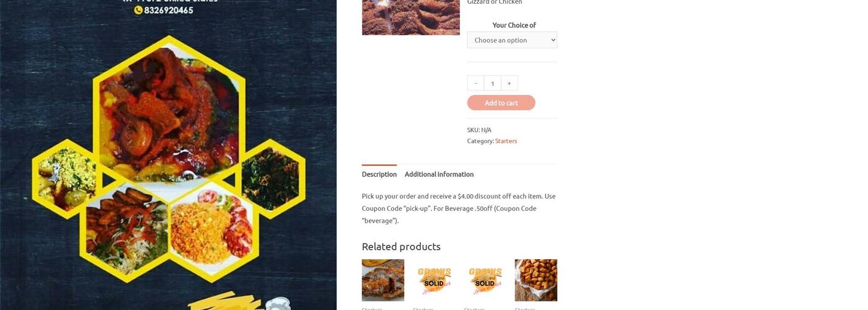This screenshot has height=310, width=868.
Task: Click the Add to cart button
Action: coord(501,103)
